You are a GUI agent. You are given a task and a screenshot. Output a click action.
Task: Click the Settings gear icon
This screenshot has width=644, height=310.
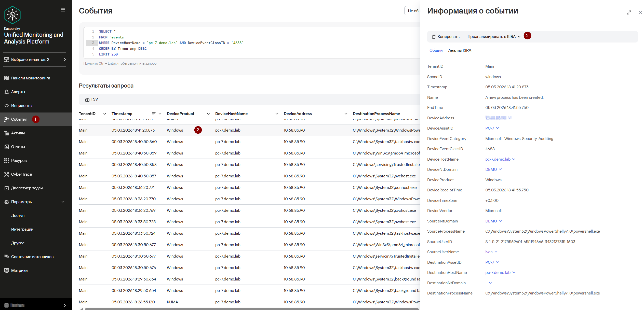click(x=7, y=202)
